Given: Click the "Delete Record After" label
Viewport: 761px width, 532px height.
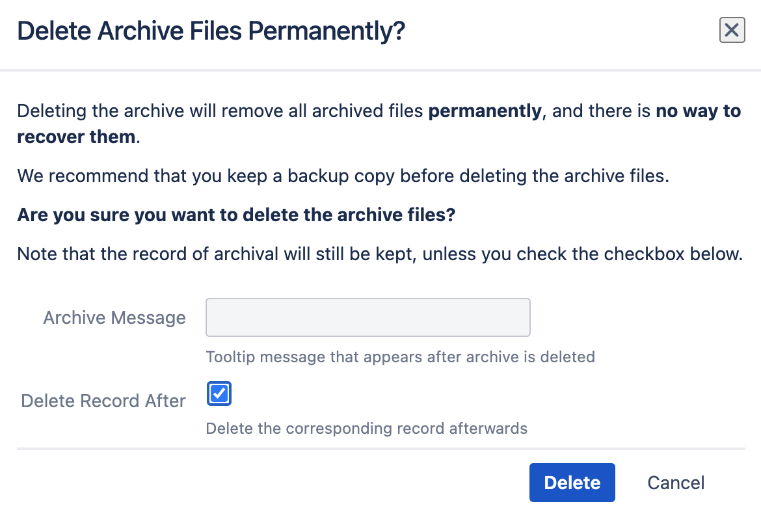Looking at the screenshot, I should click(103, 401).
